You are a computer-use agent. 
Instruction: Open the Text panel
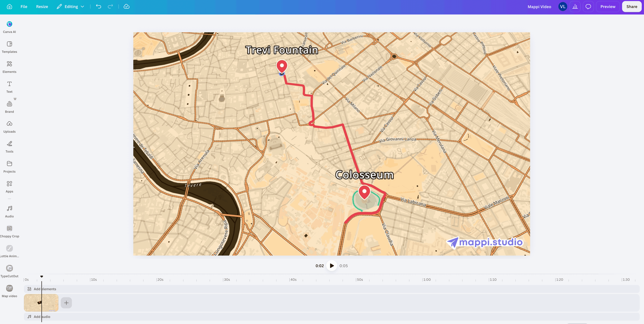click(10, 87)
